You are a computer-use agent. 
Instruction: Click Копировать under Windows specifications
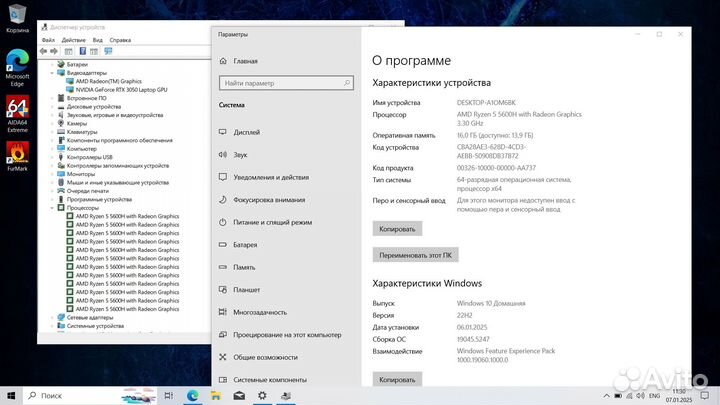(x=397, y=379)
